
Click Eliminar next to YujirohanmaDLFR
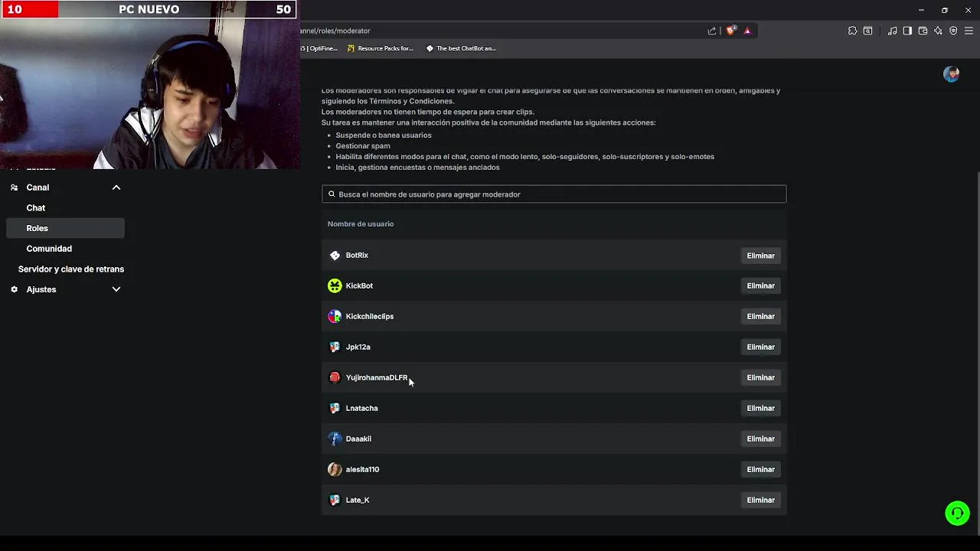[760, 378]
